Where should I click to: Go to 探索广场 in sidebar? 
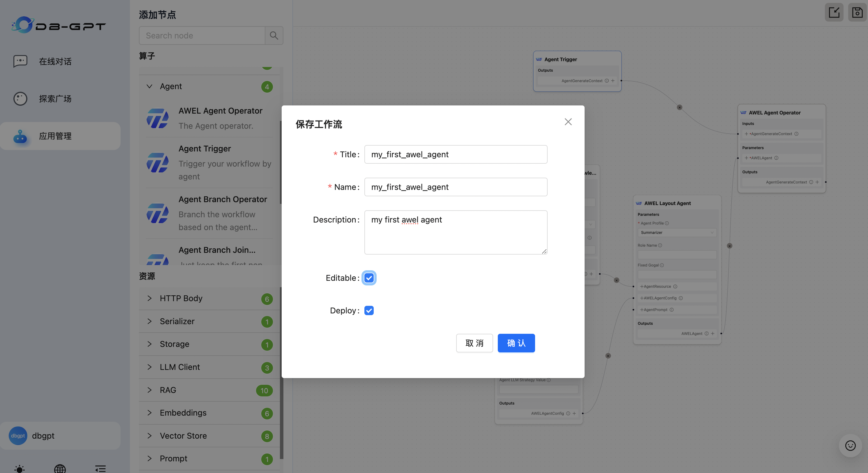coord(55,99)
